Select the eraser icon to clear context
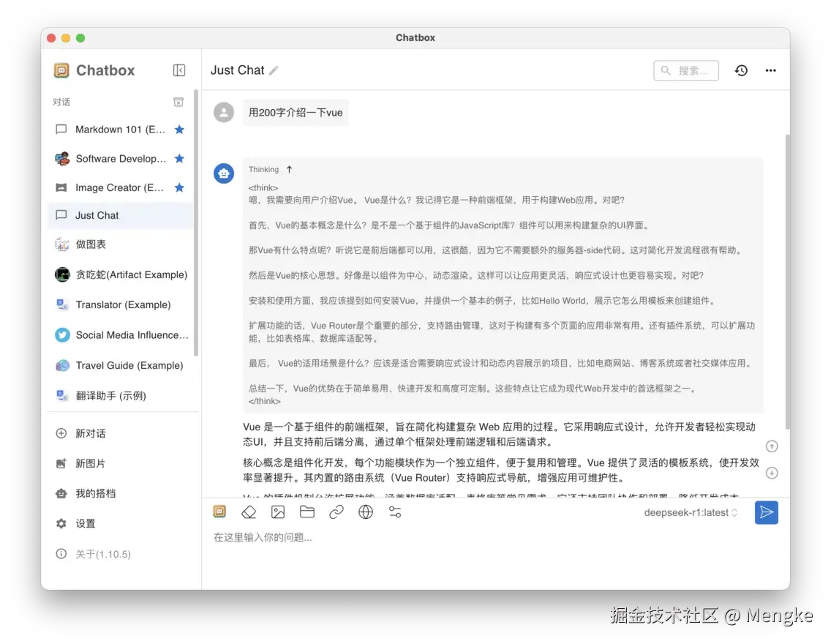Viewport: 831px width, 644px height. pyautogui.click(x=249, y=512)
